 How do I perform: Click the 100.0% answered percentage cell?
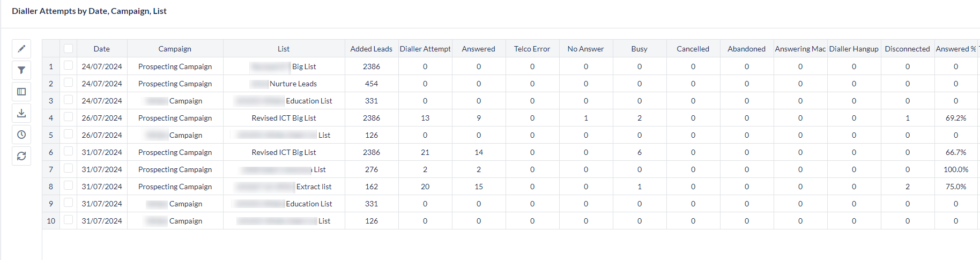click(955, 169)
